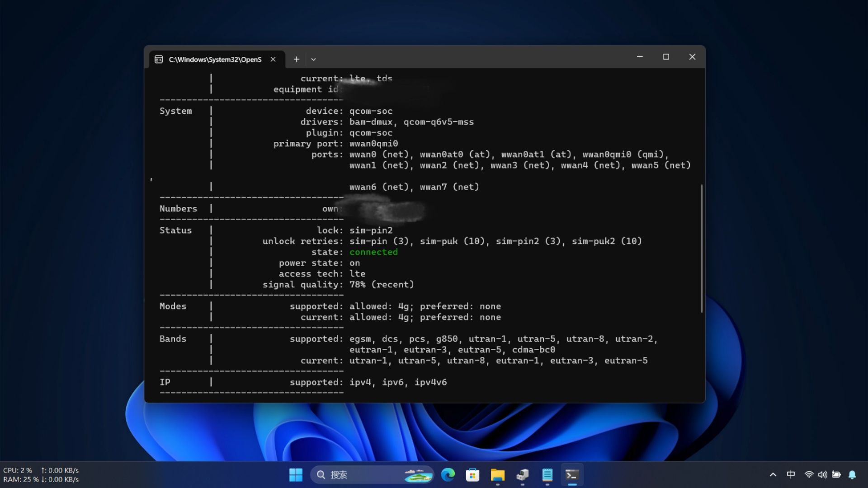Open File Explorer from taskbar
This screenshot has width=868, height=488.
(497, 475)
